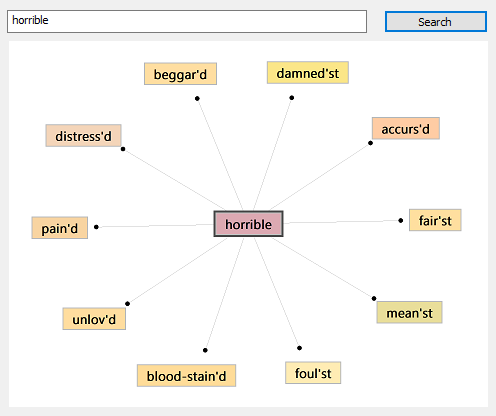Image resolution: width=496 pixels, height=416 pixels.
Task: Select the "distress'd" word node
Action: (x=83, y=136)
